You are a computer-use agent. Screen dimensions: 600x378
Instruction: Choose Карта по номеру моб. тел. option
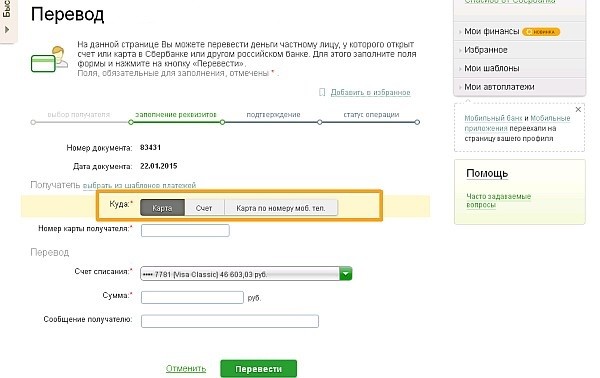(281, 208)
